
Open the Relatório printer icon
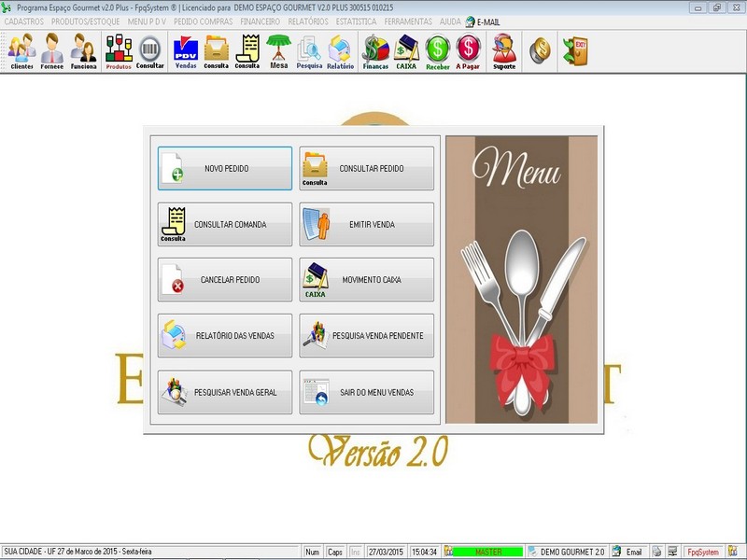pyautogui.click(x=340, y=51)
